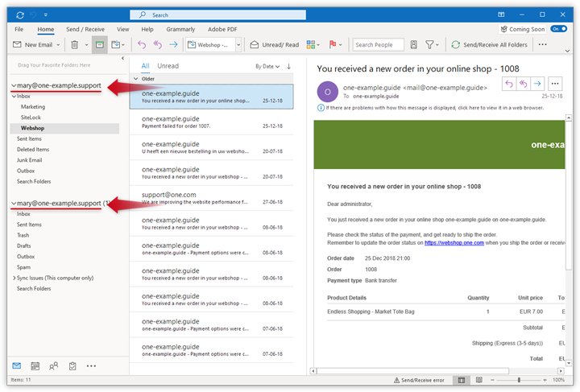Expand Sync Issues (This computer only) folder

tap(14, 278)
